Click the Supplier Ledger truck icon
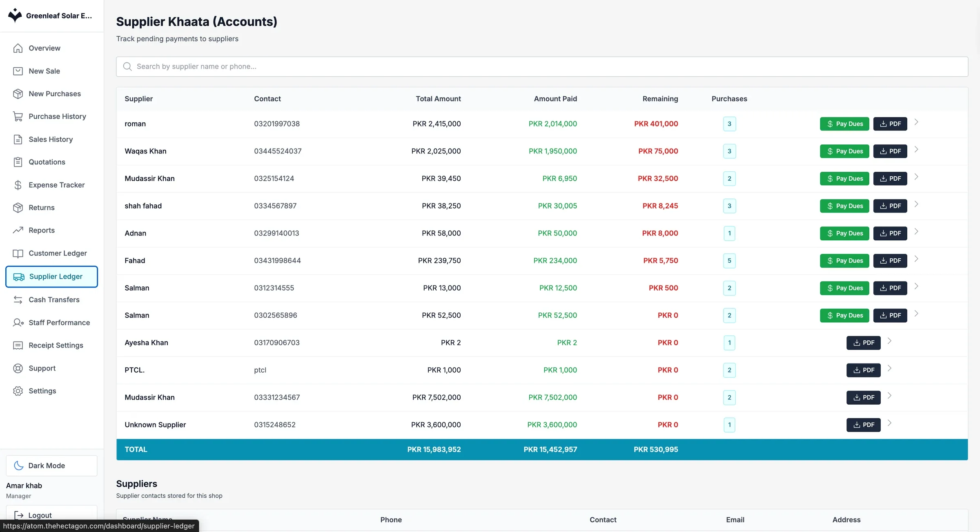Screen dimensions: 980x532 pos(19,277)
